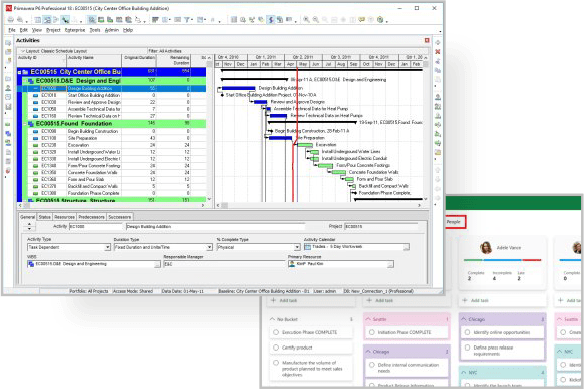Click the zoom out magnifier toolbar icon
584x389 pixels.
315,20
